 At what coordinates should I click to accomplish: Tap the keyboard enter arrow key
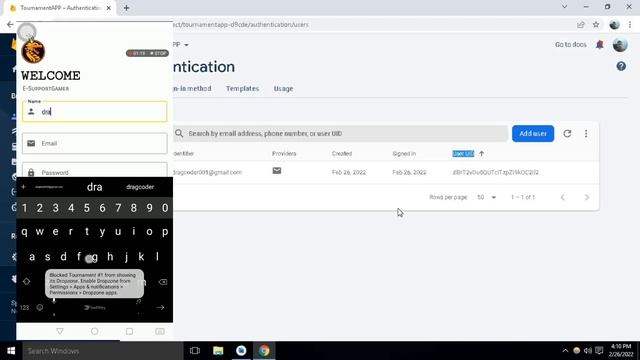point(160,307)
